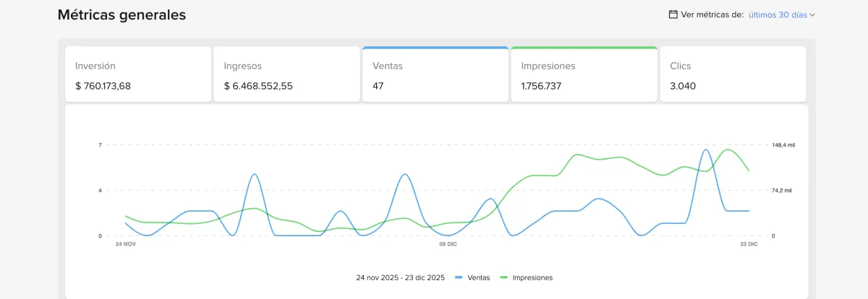Viewport: 868px width, 299px height.
Task: Click the chevron next to últimos 30 días
Action: point(812,14)
